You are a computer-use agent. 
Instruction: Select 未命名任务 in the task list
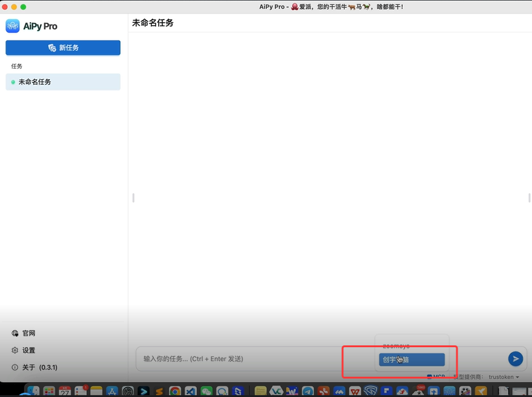coord(63,82)
